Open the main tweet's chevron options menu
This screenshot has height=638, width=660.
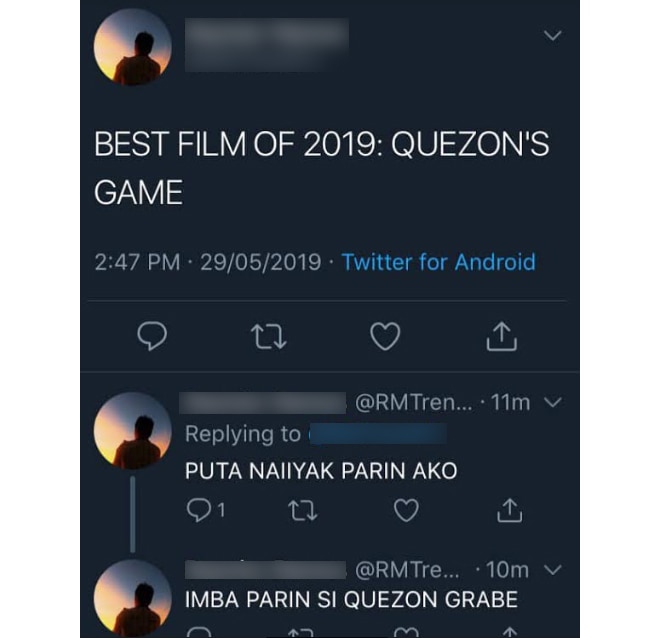[553, 35]
